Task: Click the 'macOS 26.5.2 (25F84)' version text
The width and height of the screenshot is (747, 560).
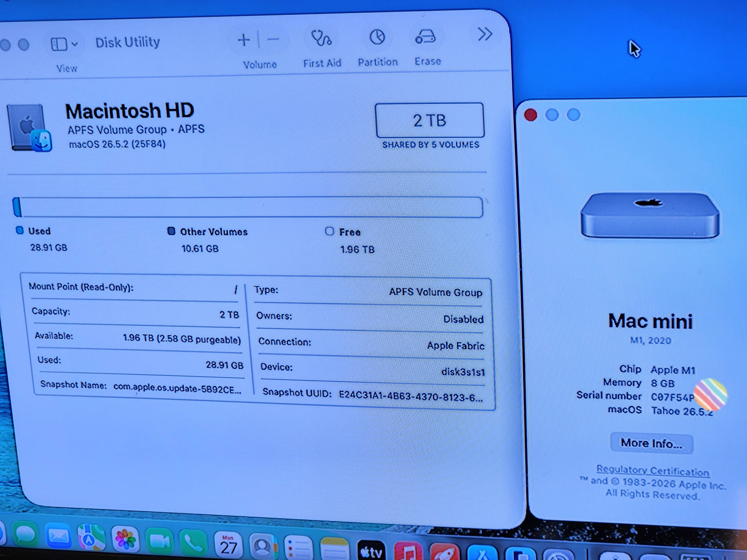Action: [117, 144]
